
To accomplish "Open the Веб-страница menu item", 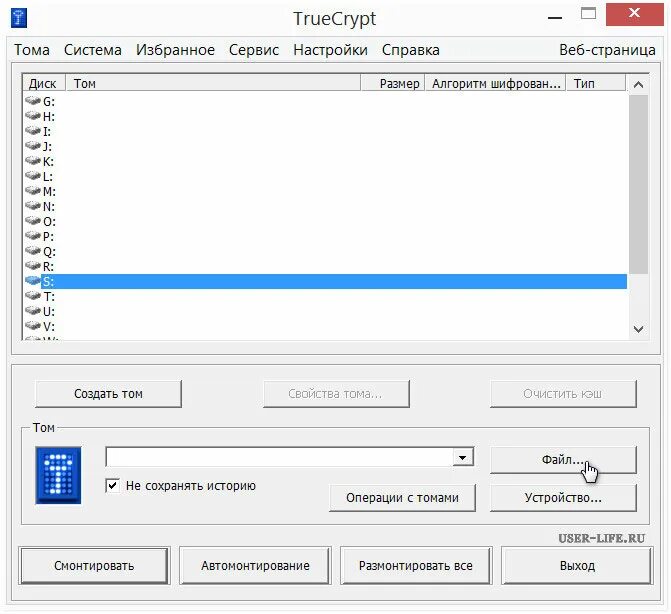I will [607, 50].
